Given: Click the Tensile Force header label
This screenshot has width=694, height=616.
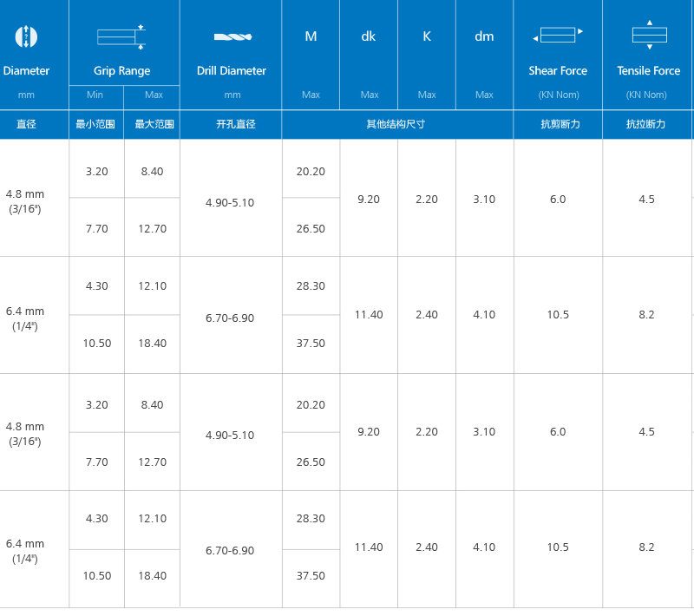Looking at the screenshot, I should (648, 71).
